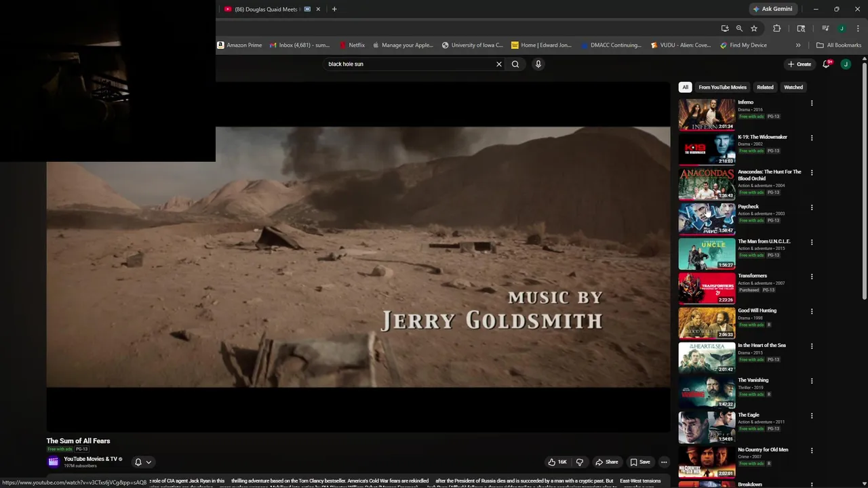
Task: Dislike The Sum of All Fears video
Action: coord(580,462)
